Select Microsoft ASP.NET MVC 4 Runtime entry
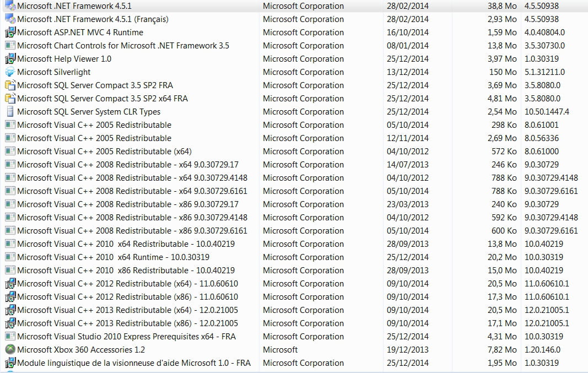The image size is (588, 373). coord(80,33)
